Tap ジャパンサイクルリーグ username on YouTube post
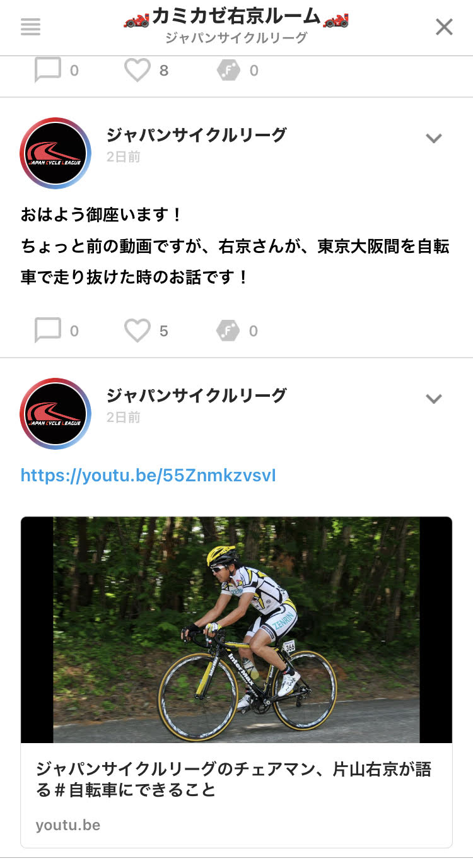 pos(196,396)
